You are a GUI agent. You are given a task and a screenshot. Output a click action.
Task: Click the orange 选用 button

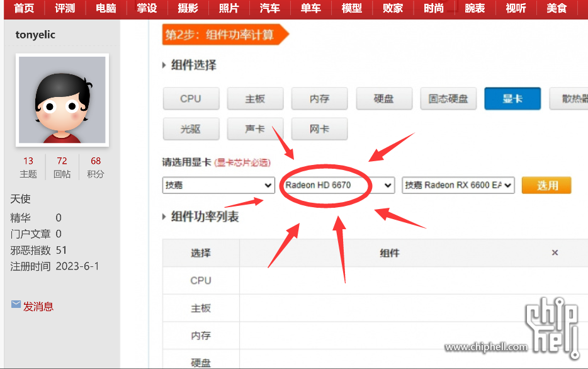click(x=546, y=185)
